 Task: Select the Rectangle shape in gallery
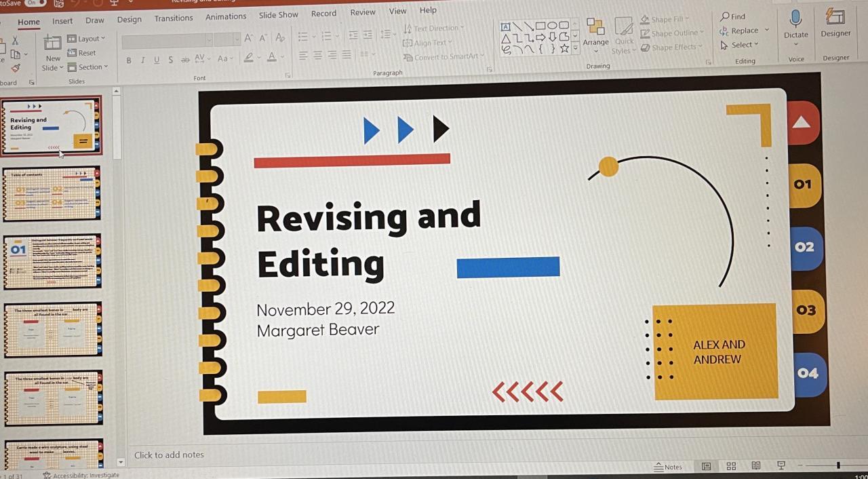[x=540, y=26]
